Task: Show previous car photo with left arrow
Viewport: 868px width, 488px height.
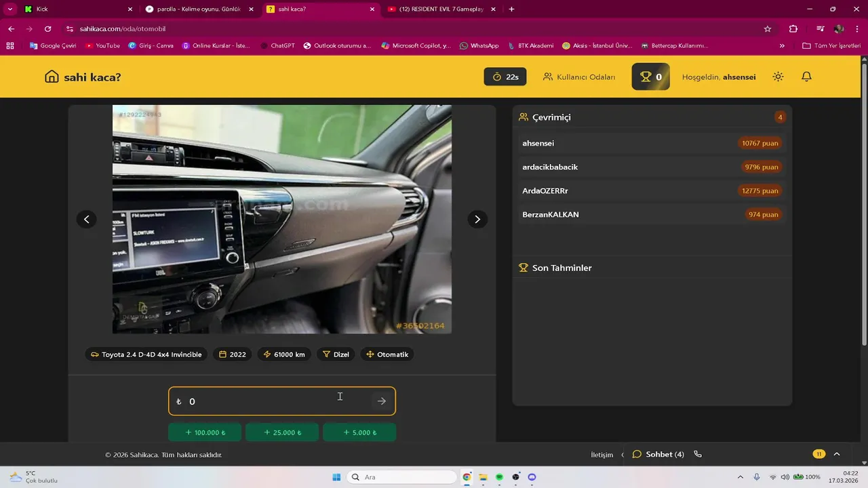Action: point(86,219)
